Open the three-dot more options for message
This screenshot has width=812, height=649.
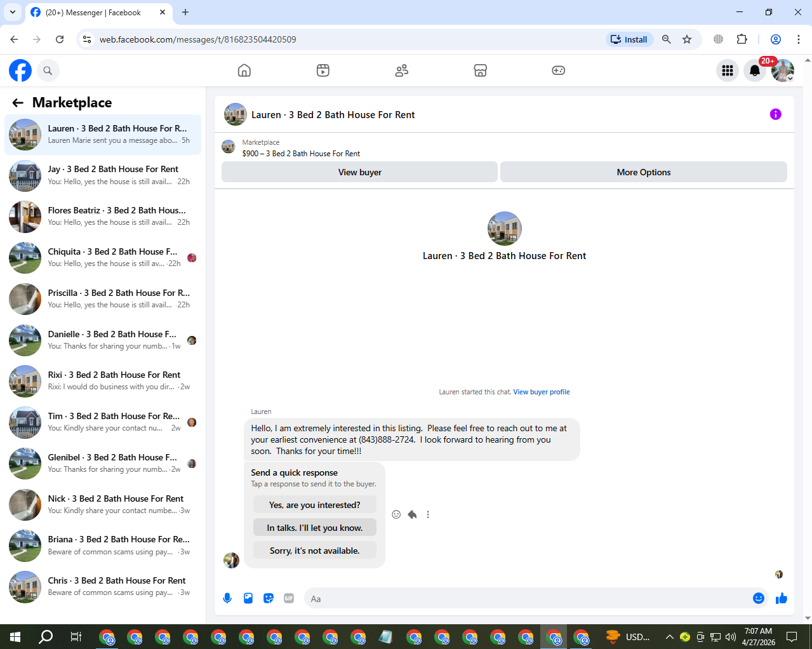(x=428, y=514)
